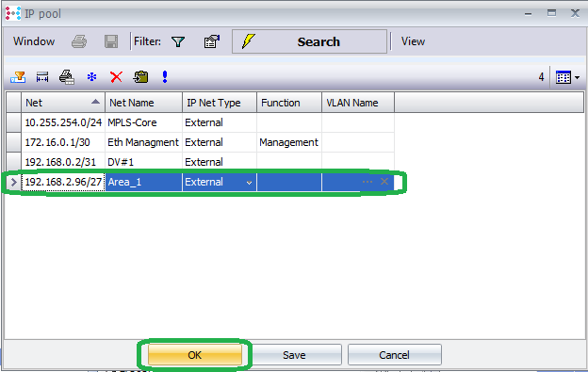Image resolution: width=588 pixels, height=372 pixels.
Task: Click the clipboard paste icon
Action: click(141, 77)
